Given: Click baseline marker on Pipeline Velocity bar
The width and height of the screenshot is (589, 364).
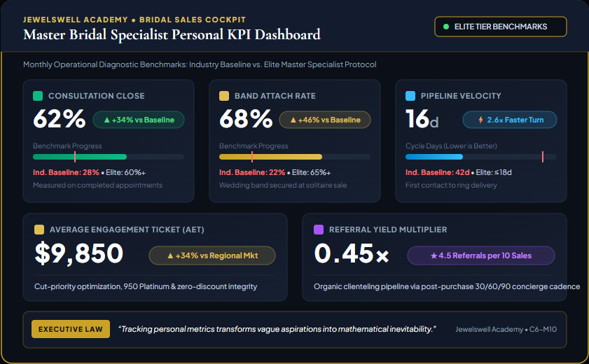Looking at the screenshot, I should click(543, 157).
